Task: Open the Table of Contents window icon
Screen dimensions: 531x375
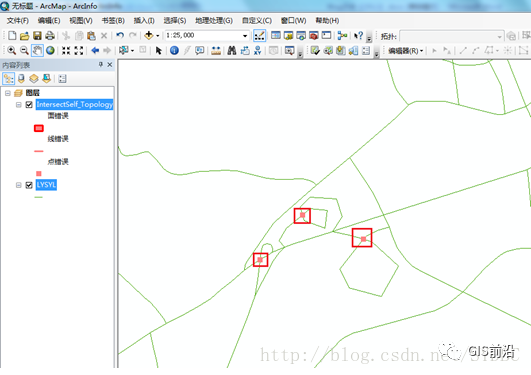Action: [276, 35]
